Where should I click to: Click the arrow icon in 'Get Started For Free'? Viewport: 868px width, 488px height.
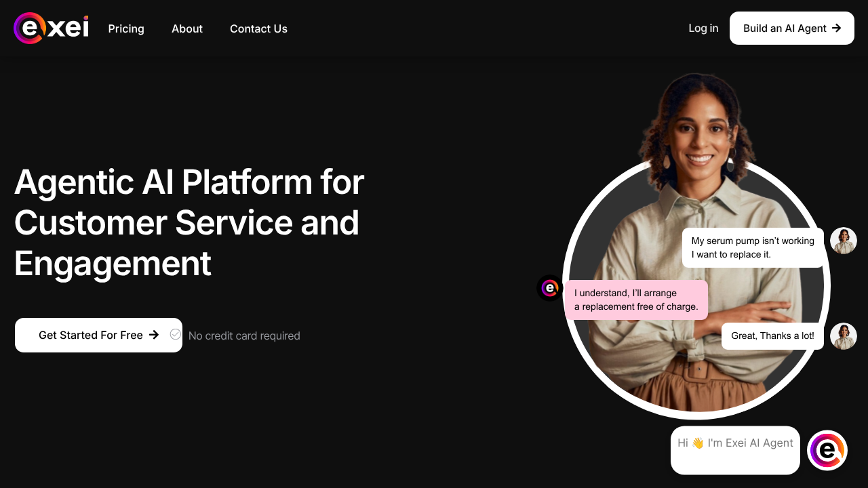(x=154, y=335)
